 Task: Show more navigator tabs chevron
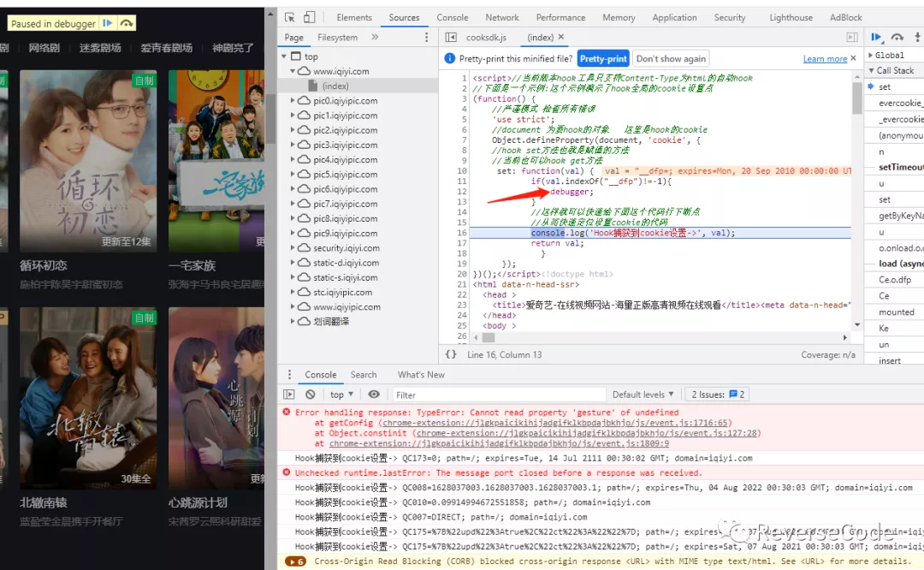(x=375, y=37)
